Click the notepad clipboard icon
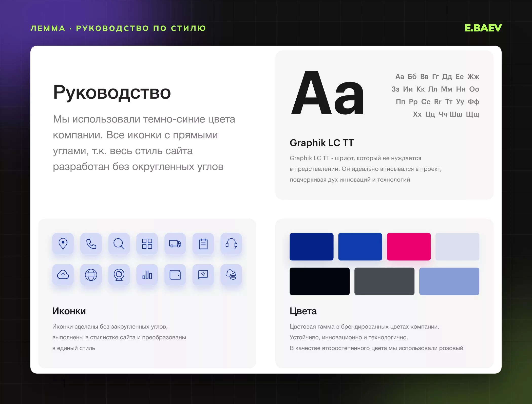The width and height of the screenshot is (532, 404). coord(203,244)
